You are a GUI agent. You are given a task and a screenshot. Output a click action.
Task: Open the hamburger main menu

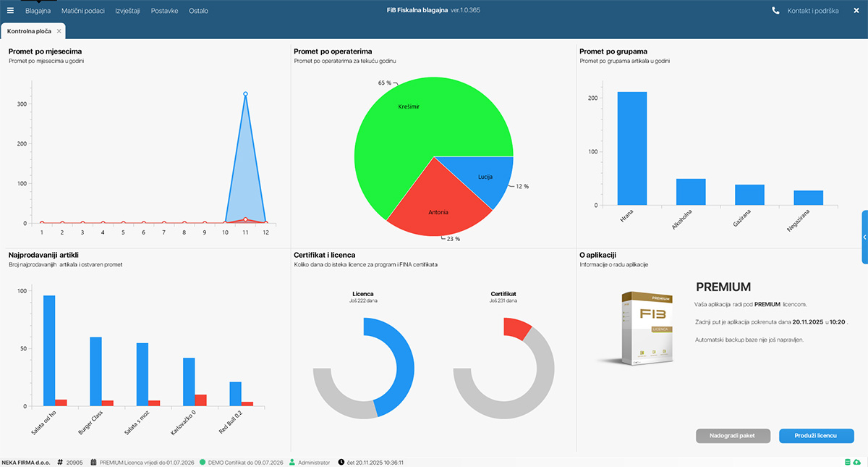click(x=10, y=11)
